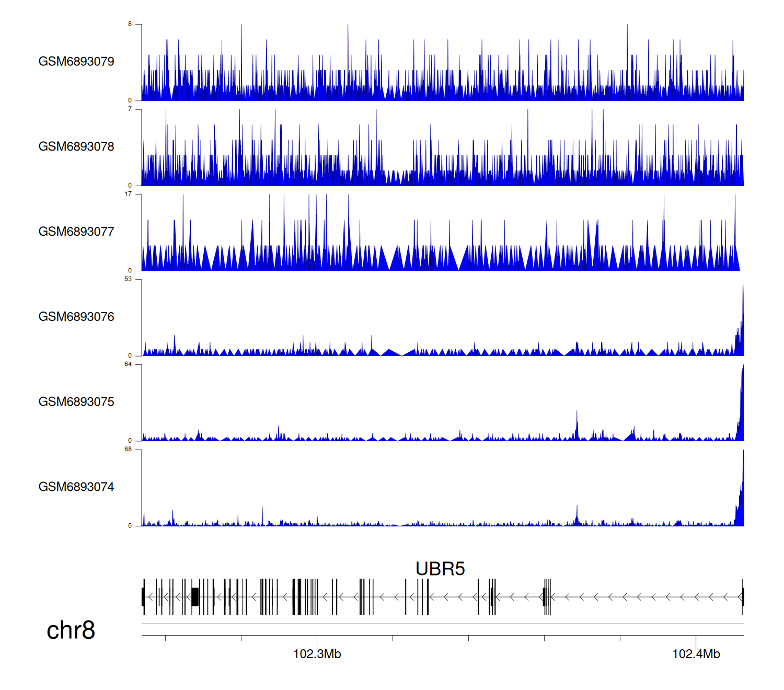Image resolution: width=784 pixels, height=690 pixels.
Task: Click the GSM6893075 sample label
Action: click(x=76, y=402)
